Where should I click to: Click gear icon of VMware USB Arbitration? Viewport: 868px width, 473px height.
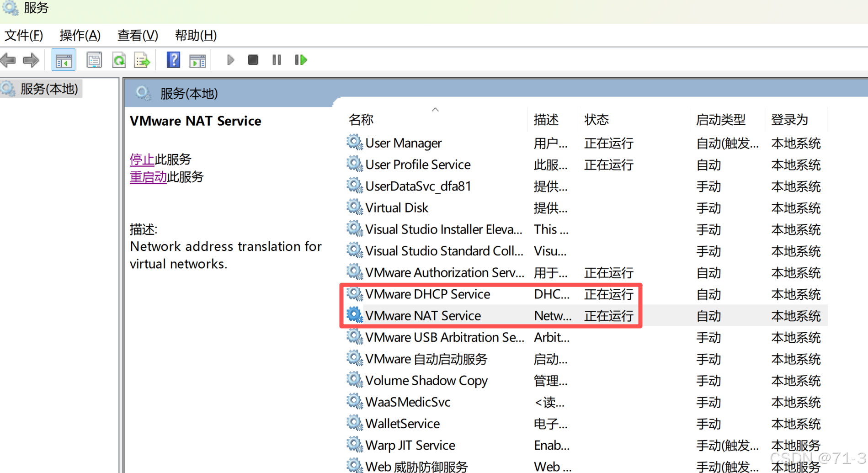coord(354,337)
